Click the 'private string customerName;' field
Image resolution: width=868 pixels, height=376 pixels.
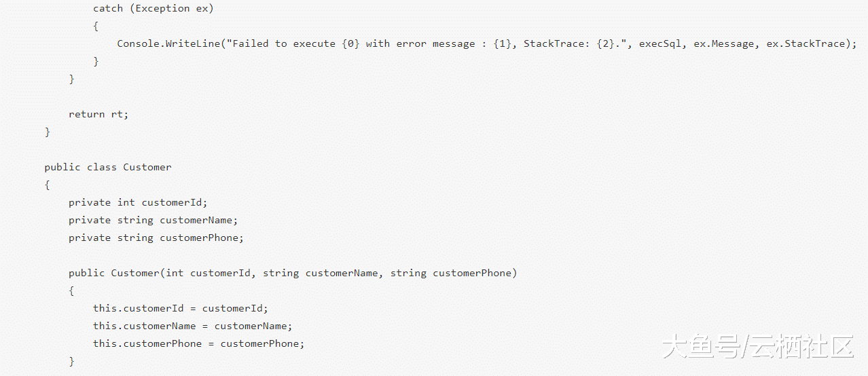click(153, 220)
